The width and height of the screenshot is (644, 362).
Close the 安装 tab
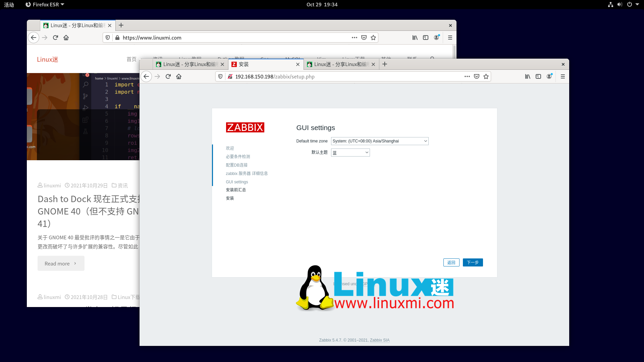(298, 64)
